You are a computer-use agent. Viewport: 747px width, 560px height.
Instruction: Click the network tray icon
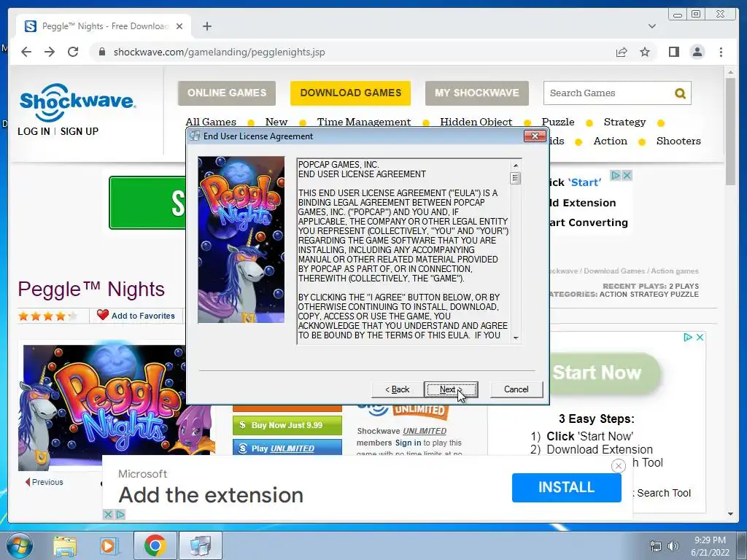point(656,546)
